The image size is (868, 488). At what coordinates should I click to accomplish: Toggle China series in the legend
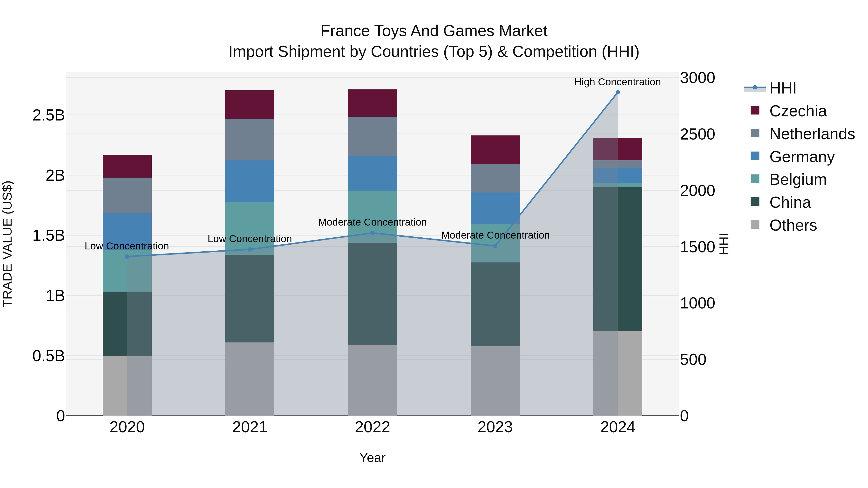780,202
